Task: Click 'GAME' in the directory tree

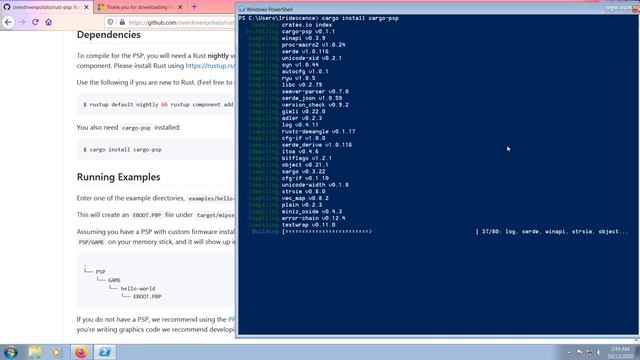Action: [114, 280]
